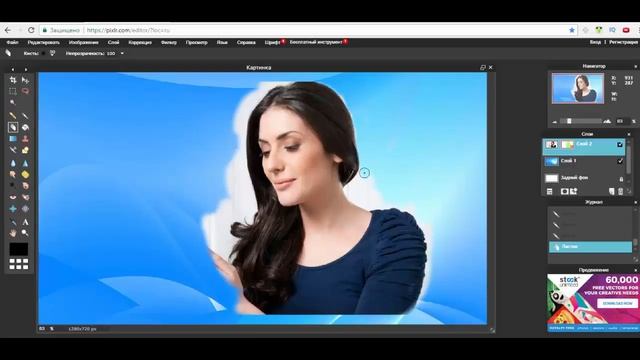Select the Lasso tool
Image resolution: width=640 pixels, height=360 pixels.
tap(25, 91)
